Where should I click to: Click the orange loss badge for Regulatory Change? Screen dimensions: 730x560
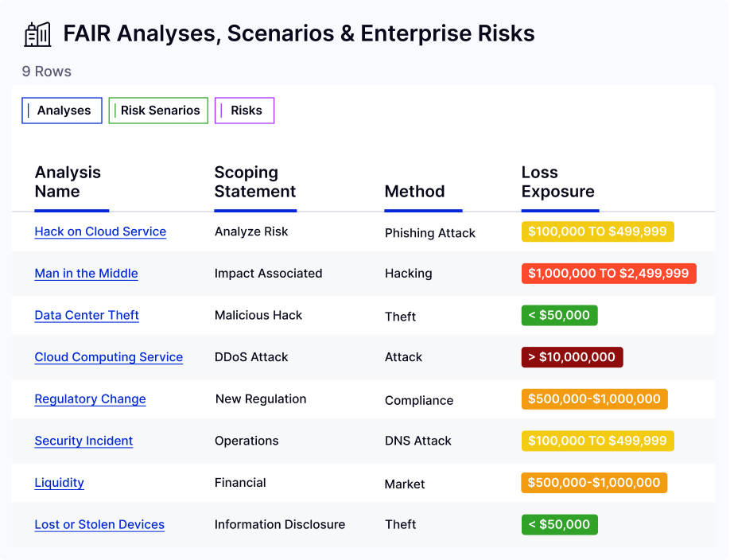tap(594, 399)
